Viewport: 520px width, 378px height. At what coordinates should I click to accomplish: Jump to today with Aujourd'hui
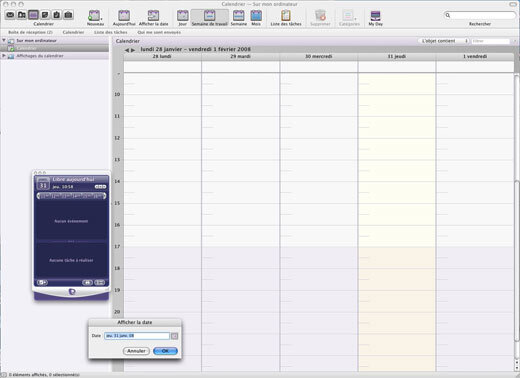[124, 16]
